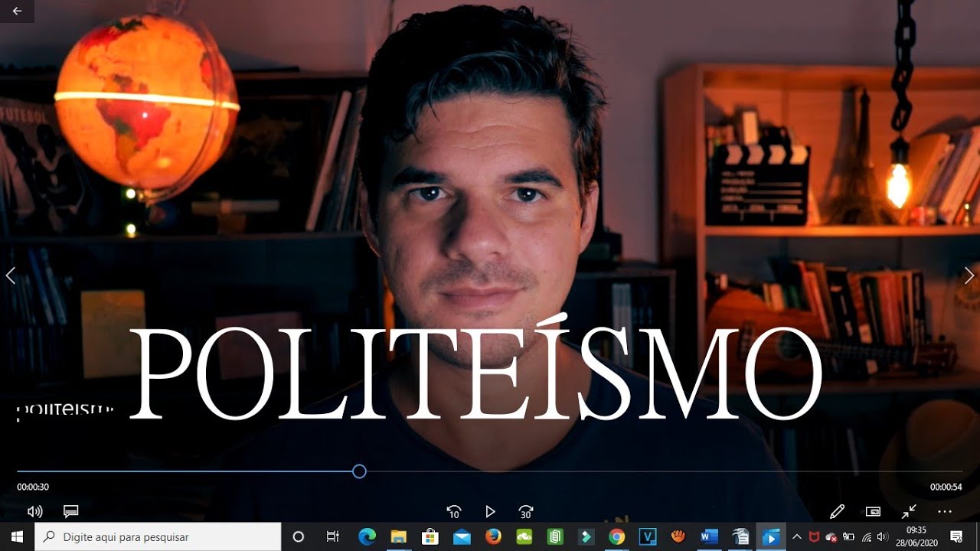Open the blue V app in taskbar
This screenshot has height=551, width=980.
[x=648, y=536]
